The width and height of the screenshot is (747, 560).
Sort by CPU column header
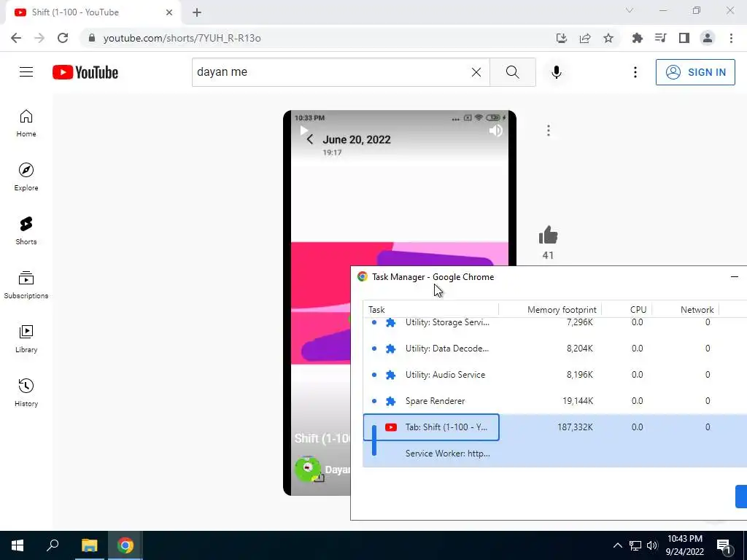pyautogui.click(x=627, y=309)
